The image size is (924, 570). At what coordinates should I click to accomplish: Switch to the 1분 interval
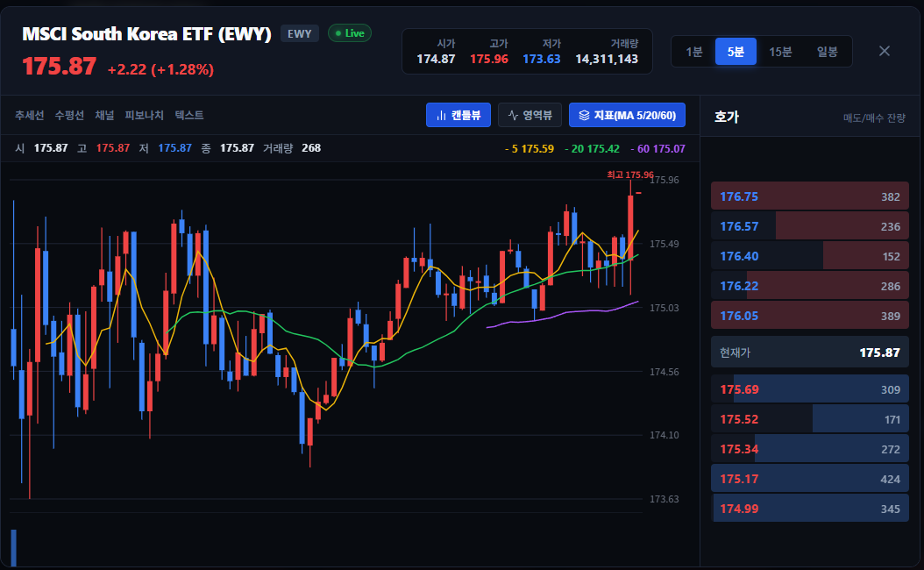693,51
